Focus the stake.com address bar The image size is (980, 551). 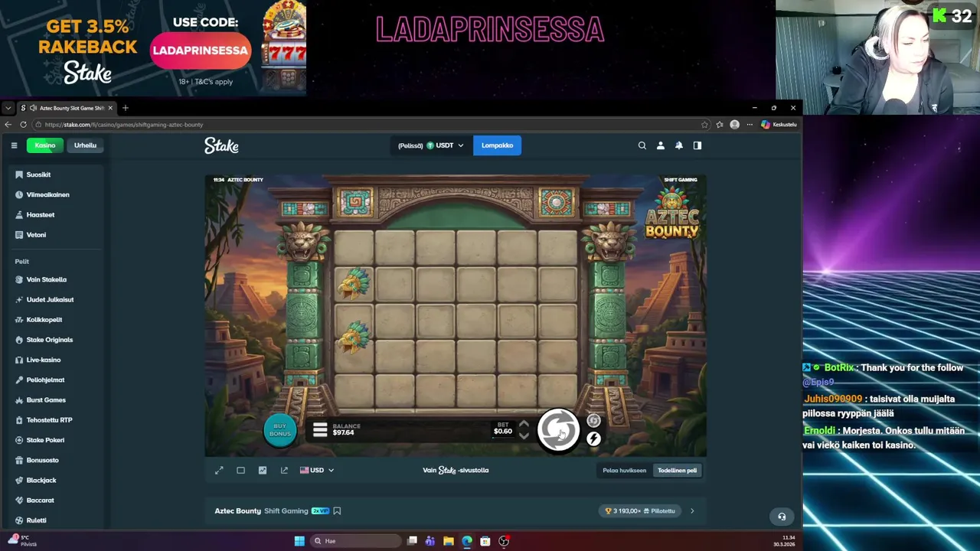click(x=367, y=124)
